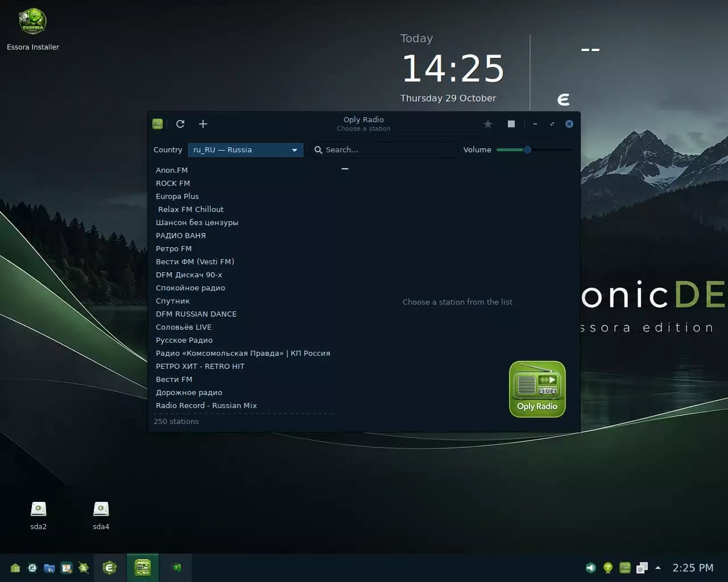The height and width of the screenshot is (582, 728).
Task: Adjust the Volume slider
Action: point(534,150)
